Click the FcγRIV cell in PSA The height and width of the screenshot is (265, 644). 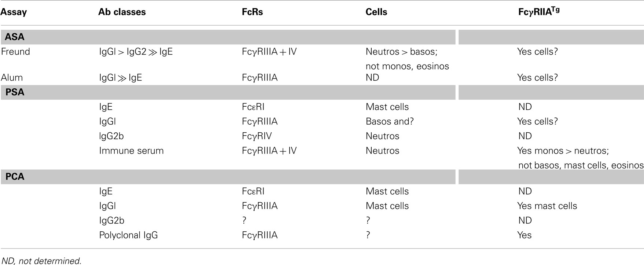(257, 136)
